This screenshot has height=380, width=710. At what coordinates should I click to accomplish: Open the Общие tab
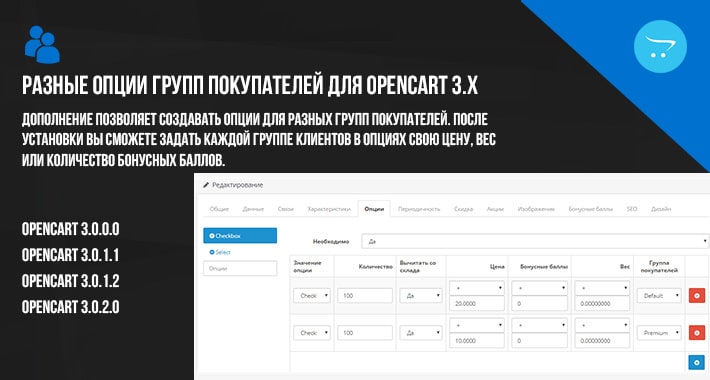pos(219,209)
